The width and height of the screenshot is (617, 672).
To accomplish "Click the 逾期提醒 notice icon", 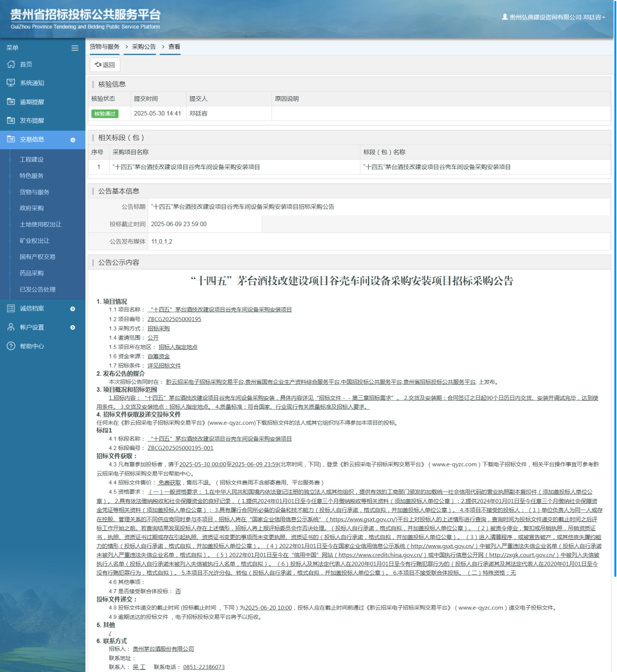I will pos(10,102).
